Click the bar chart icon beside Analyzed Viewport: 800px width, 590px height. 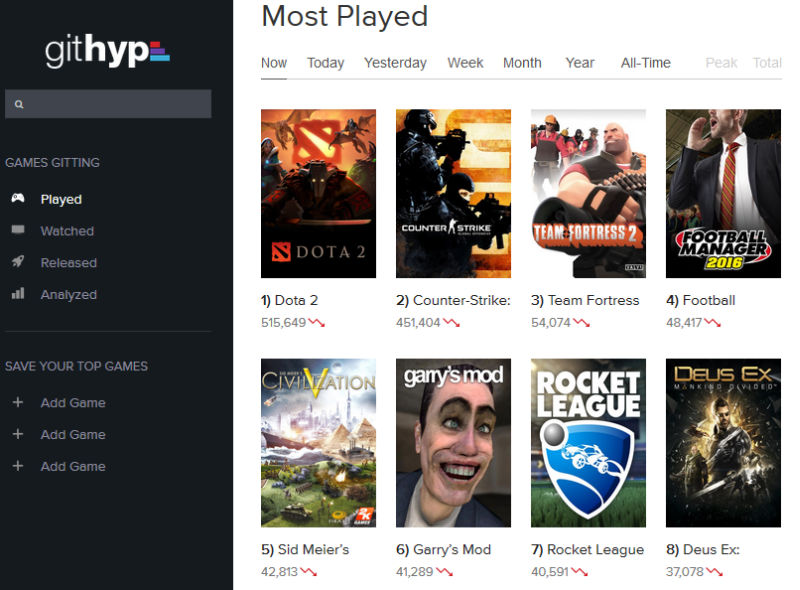[x=18, y=293]
